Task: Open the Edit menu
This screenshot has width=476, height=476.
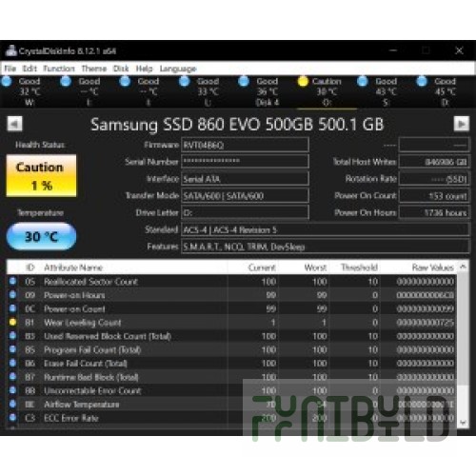Action: [x=30, y=69]
